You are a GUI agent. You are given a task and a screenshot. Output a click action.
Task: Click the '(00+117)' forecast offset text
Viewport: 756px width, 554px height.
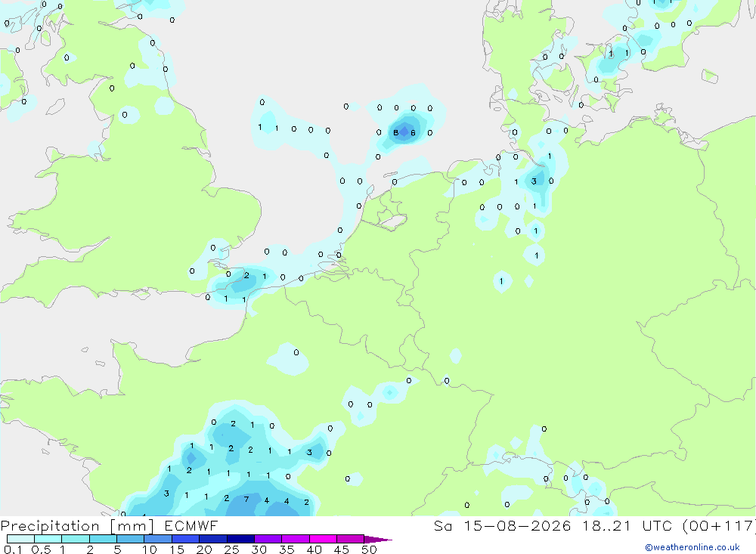coord(719,525)
